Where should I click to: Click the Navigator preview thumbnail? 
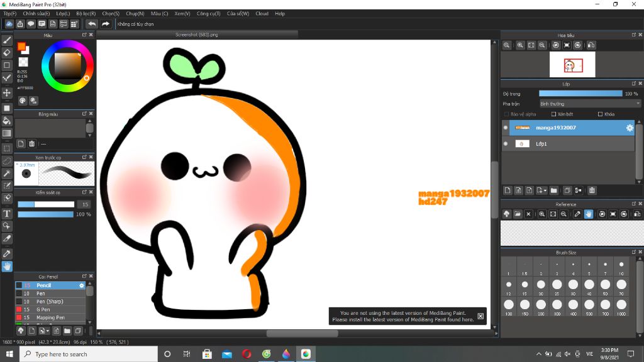coord(572,65)
